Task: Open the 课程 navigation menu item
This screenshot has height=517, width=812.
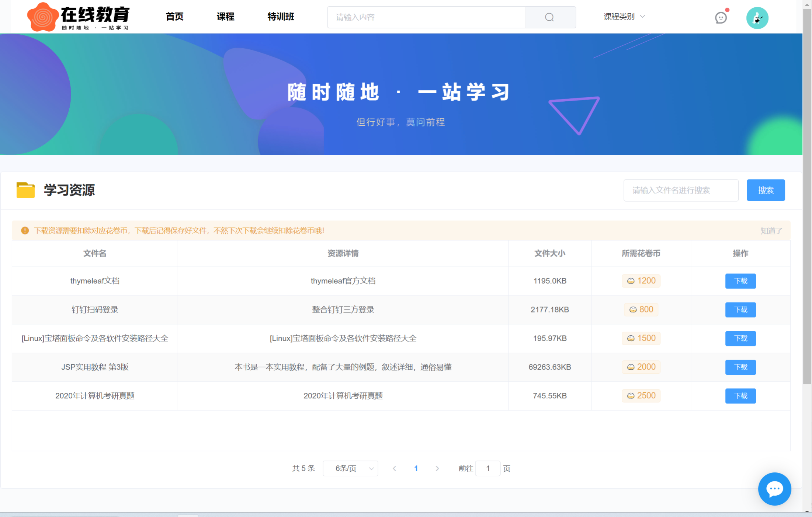Action: coord(225,17)
